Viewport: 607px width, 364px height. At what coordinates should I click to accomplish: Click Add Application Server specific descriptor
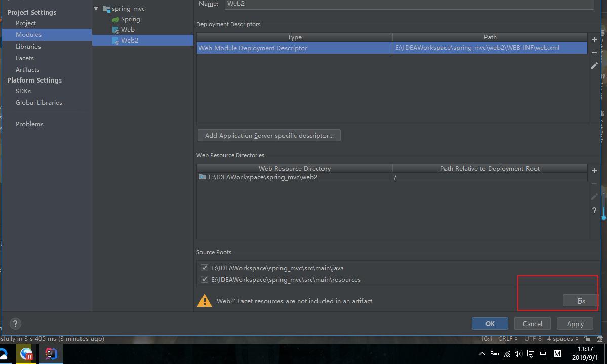(269, 136)
